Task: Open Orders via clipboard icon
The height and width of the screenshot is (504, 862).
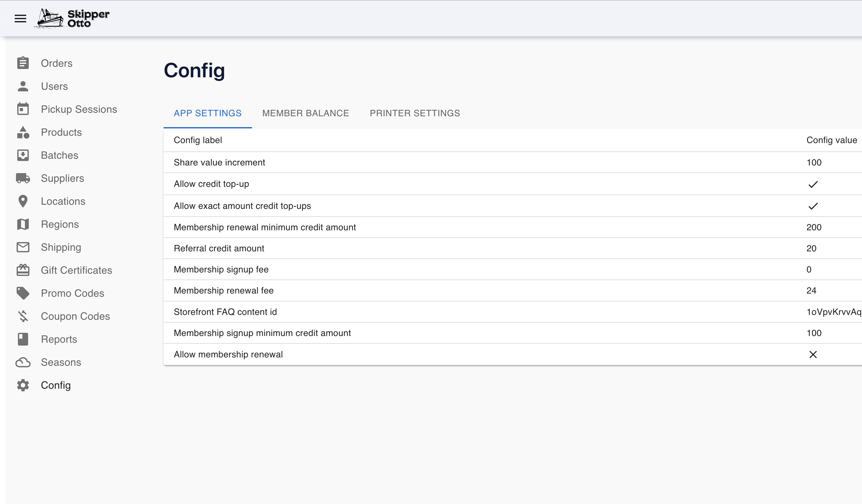Action: tap(23, 63)
